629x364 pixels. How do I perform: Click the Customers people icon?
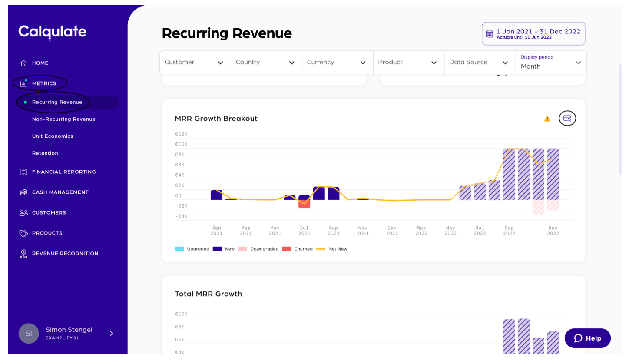click(24, 212)
